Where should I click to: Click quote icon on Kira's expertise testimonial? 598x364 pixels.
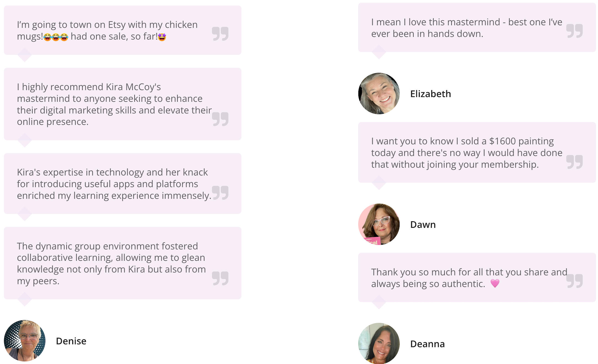point(220,193)
